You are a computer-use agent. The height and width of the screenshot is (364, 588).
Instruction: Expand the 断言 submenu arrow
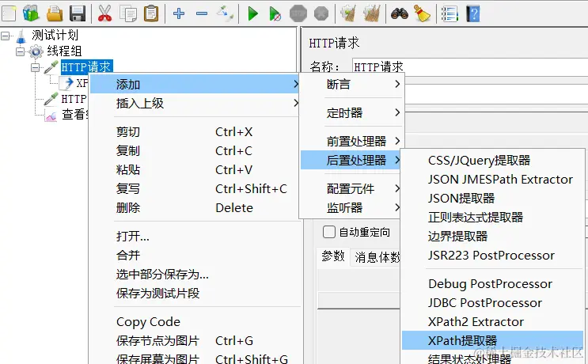397,84
